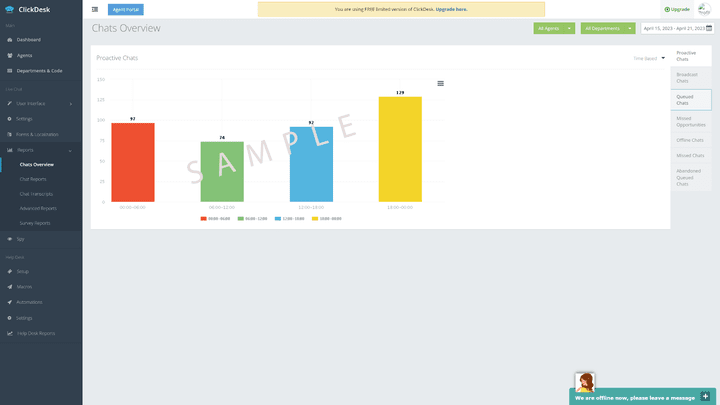Open Survey Reports in sidebar
720x405 pixels.
[35, 223]
